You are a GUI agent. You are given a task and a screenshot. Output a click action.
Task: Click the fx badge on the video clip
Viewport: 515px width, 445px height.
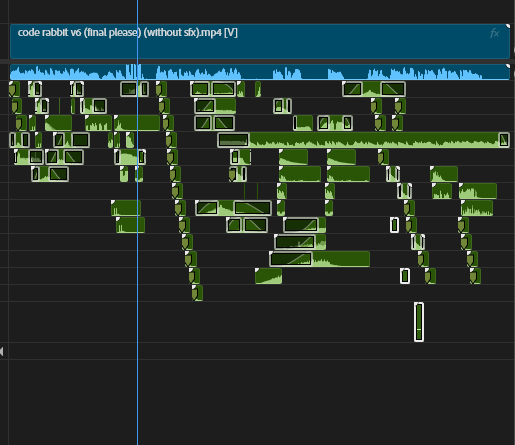(495, 33)
